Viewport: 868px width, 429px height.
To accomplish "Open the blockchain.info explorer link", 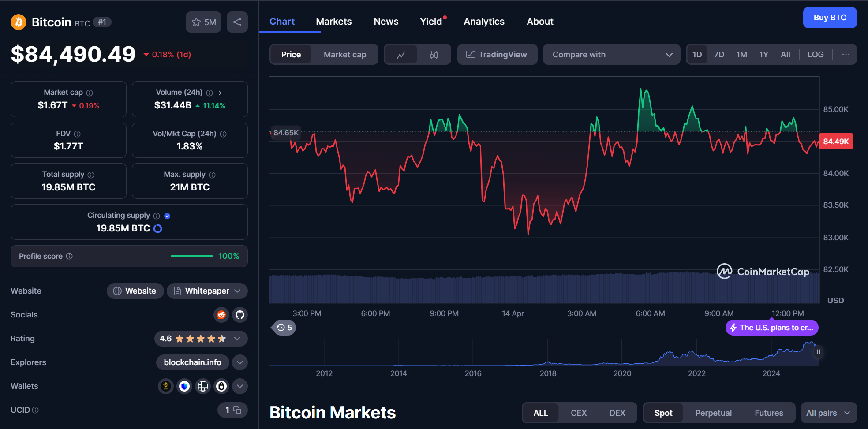I will point(192,362).
